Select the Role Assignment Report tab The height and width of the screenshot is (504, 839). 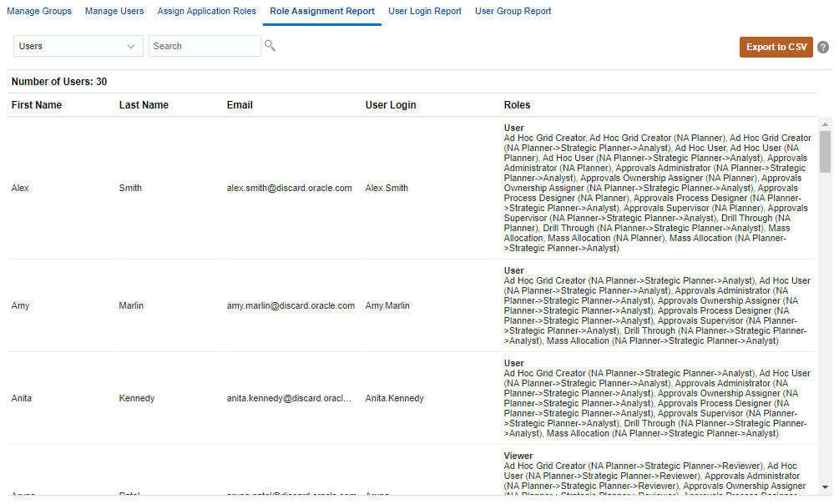(321, 11)
